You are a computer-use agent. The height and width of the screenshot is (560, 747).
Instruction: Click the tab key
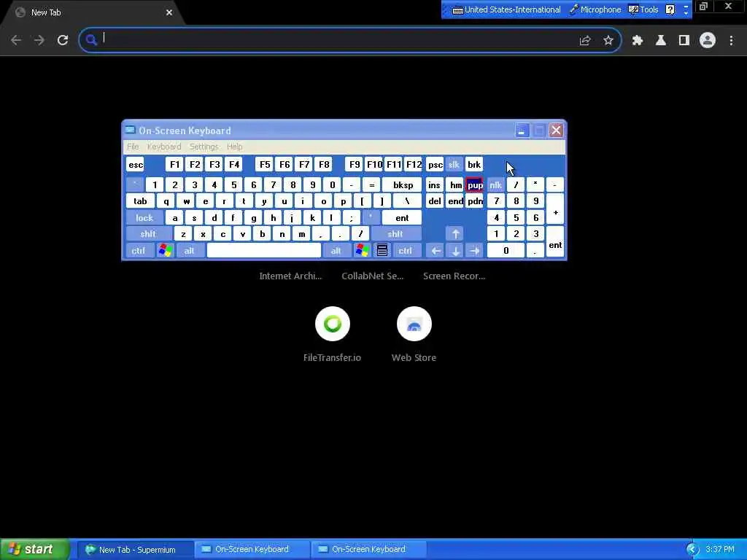[x=140, y=201]
